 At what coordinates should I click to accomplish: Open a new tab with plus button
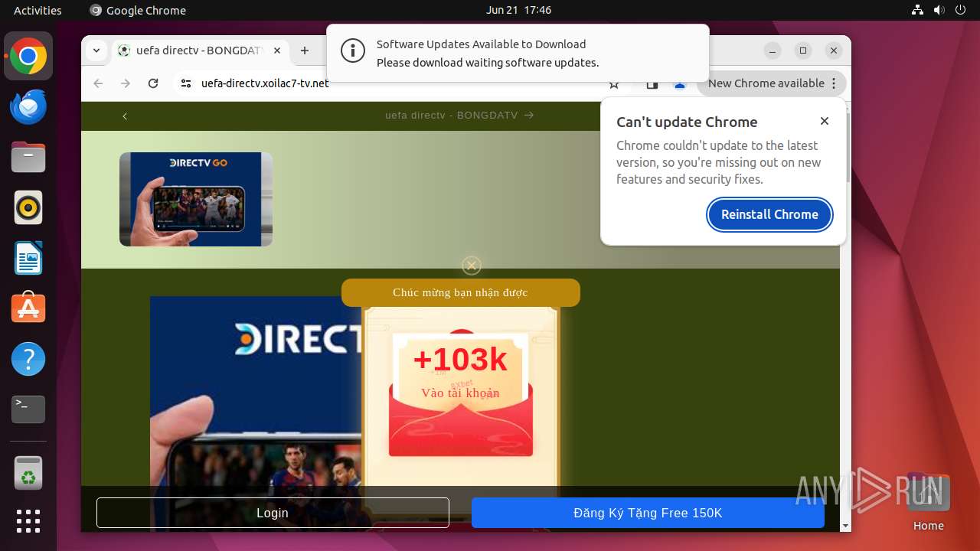305,51
